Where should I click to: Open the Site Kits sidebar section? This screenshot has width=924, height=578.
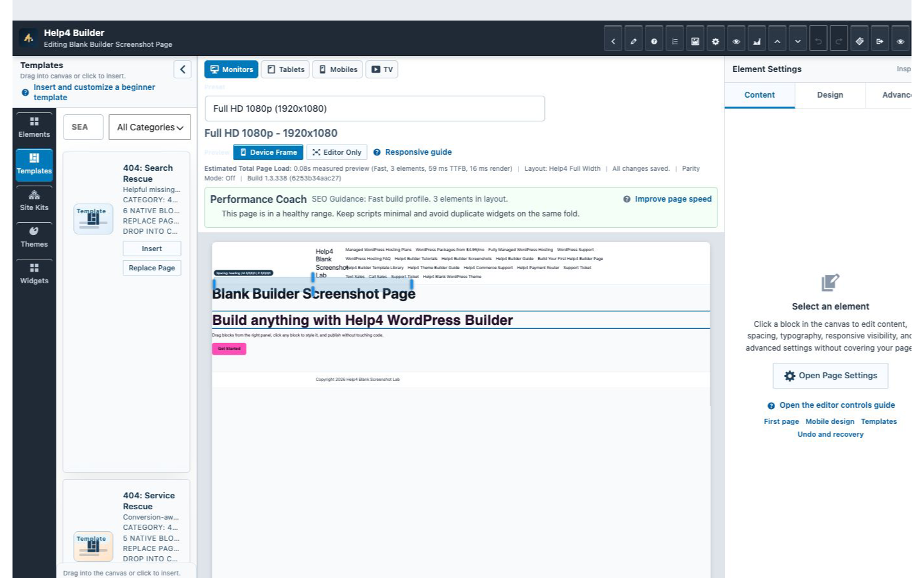(x=34, y=201)
